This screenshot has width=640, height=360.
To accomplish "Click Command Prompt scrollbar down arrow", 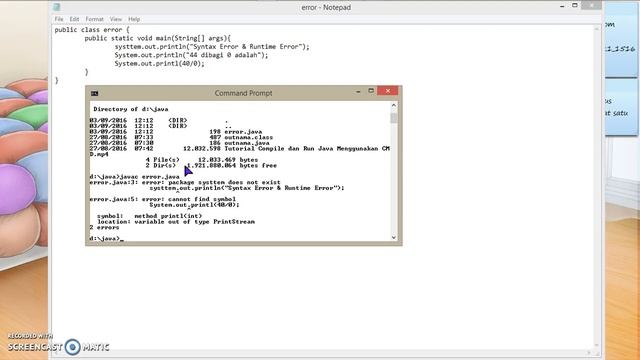I will 393,238.
